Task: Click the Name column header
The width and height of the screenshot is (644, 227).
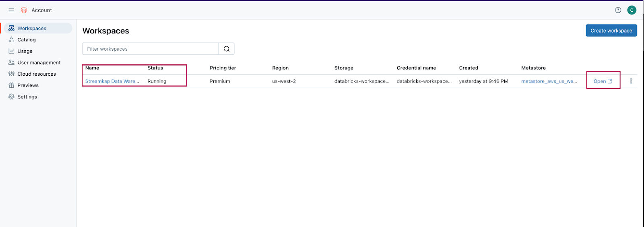Action: coord(92,68)
